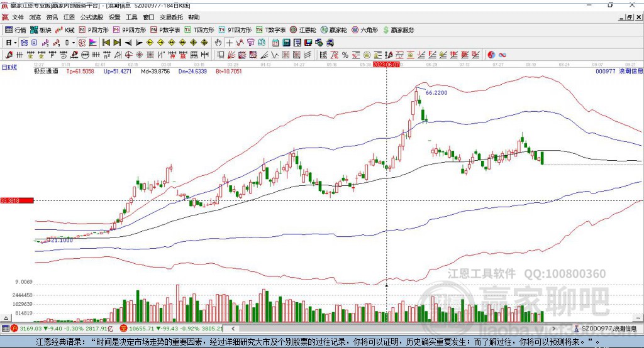Click Tp=61.5058 indicator value

point(80,71)
